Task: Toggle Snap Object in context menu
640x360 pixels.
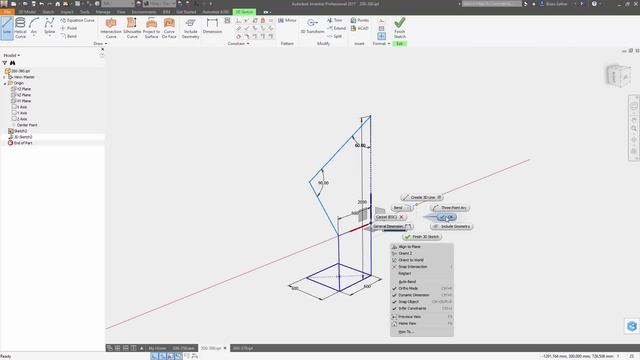Action: [422, 302]
